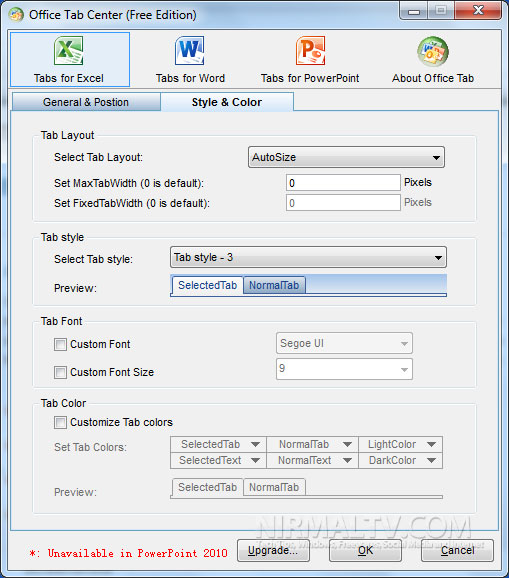
Task: Switch to General & Postion tab
Action: tap(86, 102)
